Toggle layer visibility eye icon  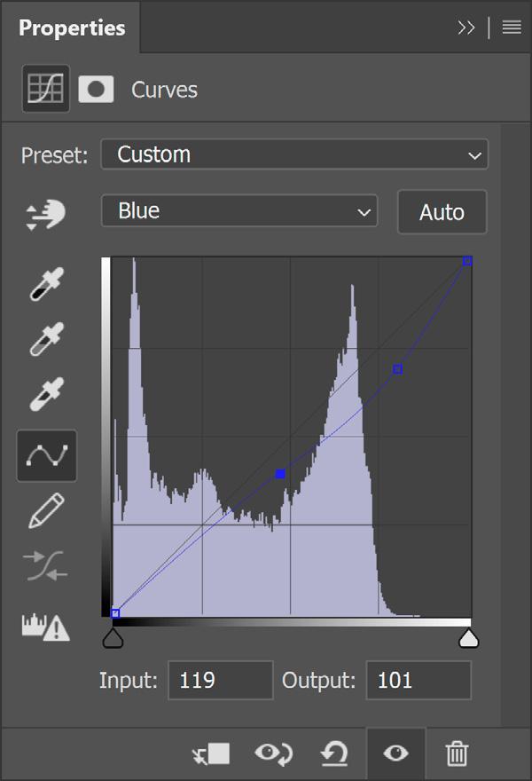tap(395, 753)
